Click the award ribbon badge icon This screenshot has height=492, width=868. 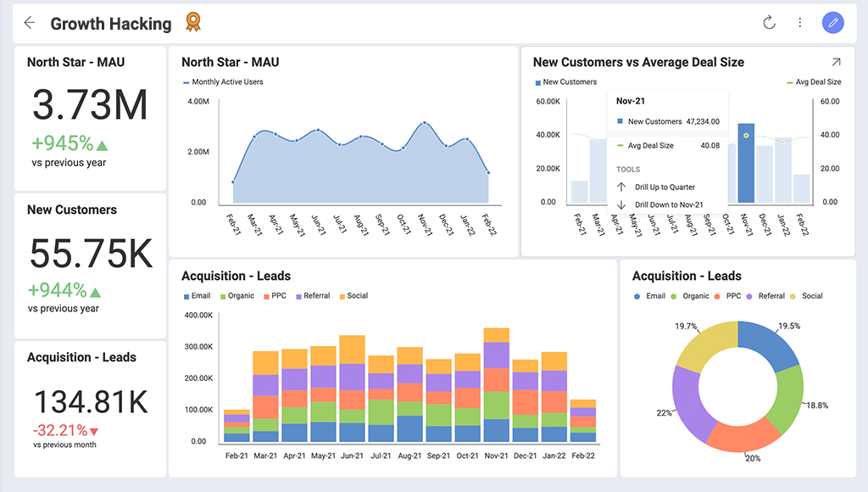click(x=193, y=23)
